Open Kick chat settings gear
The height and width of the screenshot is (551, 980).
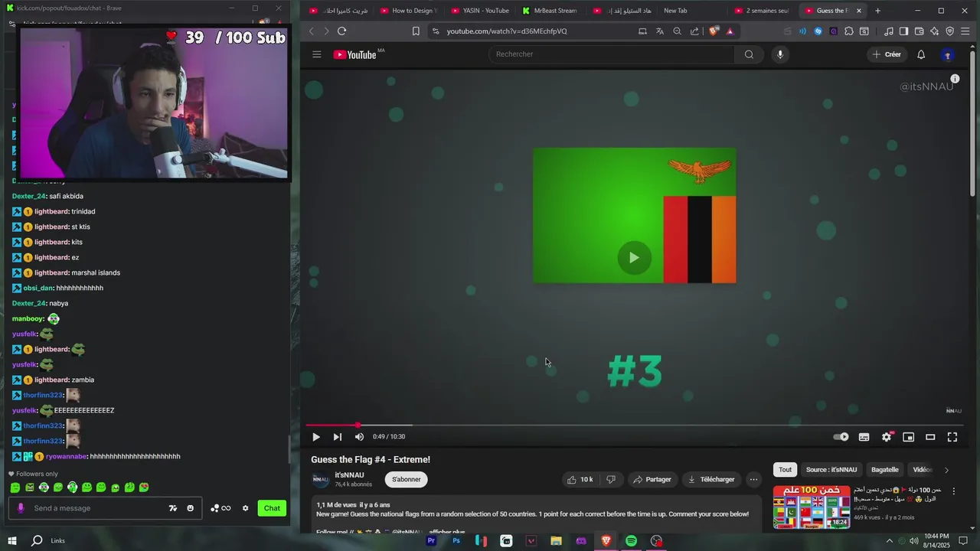pyautogui.click(x=245, y=508)
